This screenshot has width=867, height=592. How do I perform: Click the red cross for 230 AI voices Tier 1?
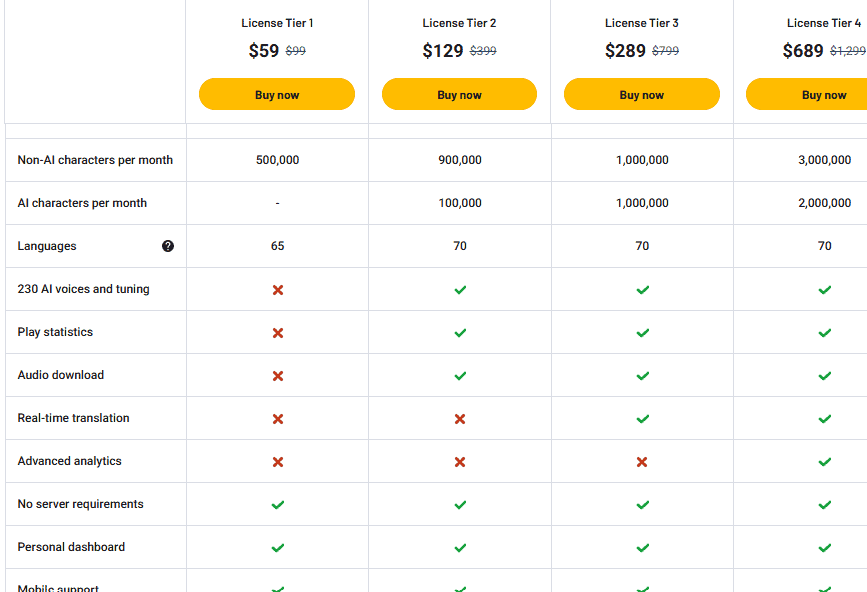[x=277, y=289]
